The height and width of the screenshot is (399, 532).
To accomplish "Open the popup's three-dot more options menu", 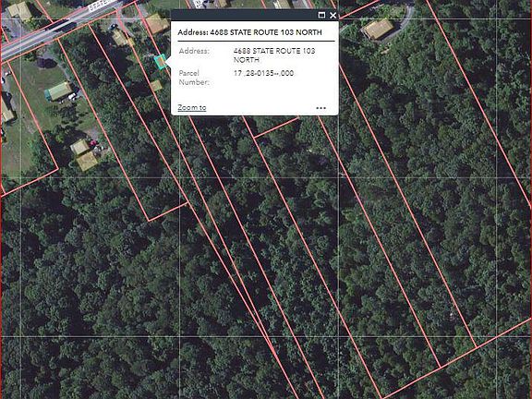I will pyautogui.click(x=320, y=108).
